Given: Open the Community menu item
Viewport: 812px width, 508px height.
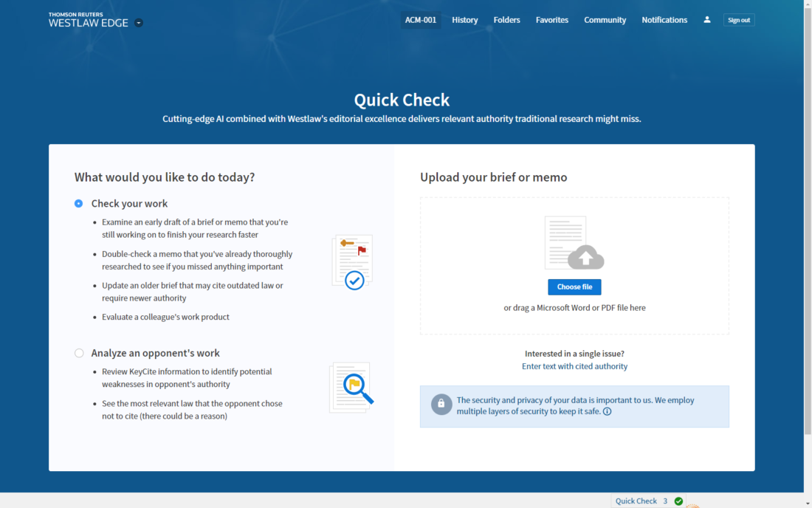Looking at the screenshot, I should pyautogui.click(x=605, y=20).
